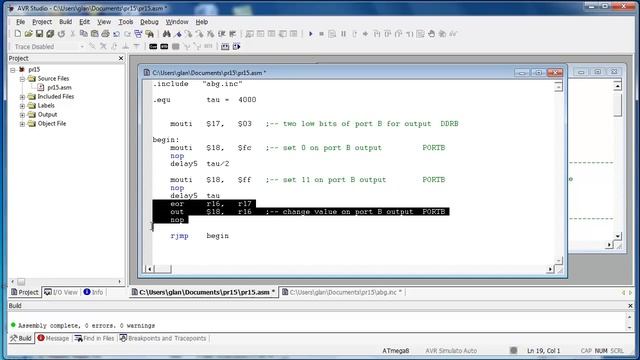Click the editor scroll-right arrow
Image resolution: width=640 pixels, height=360 pixels.
550,269
